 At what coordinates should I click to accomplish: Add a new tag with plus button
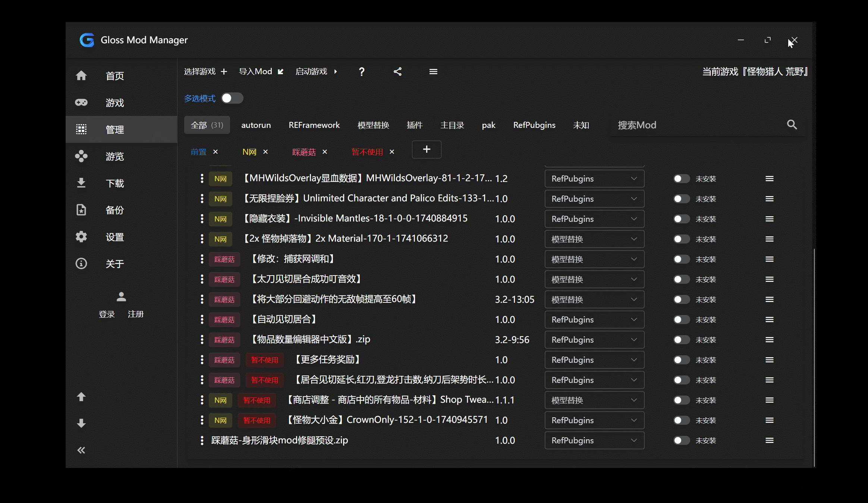(x=427, y=150)
